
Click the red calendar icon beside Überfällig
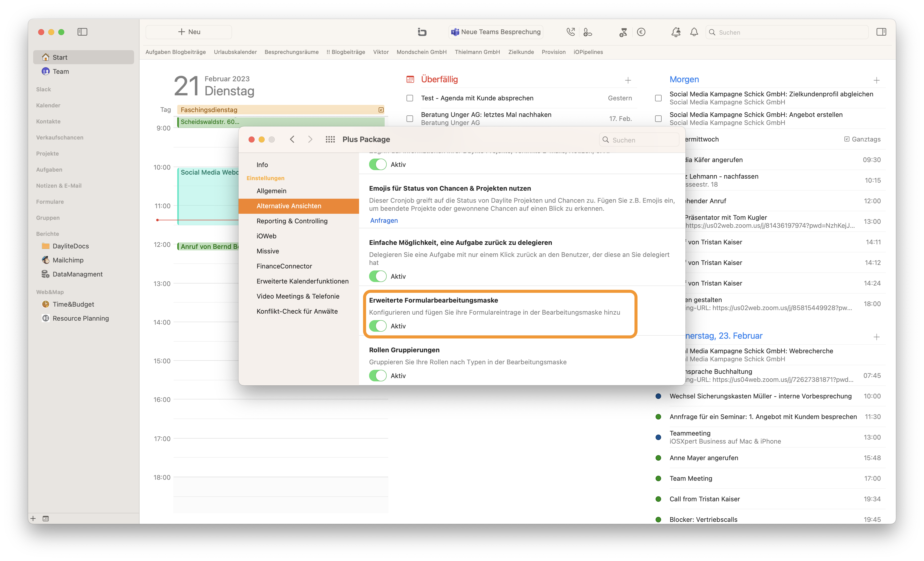pyautogui.click(x=410, y=80)
